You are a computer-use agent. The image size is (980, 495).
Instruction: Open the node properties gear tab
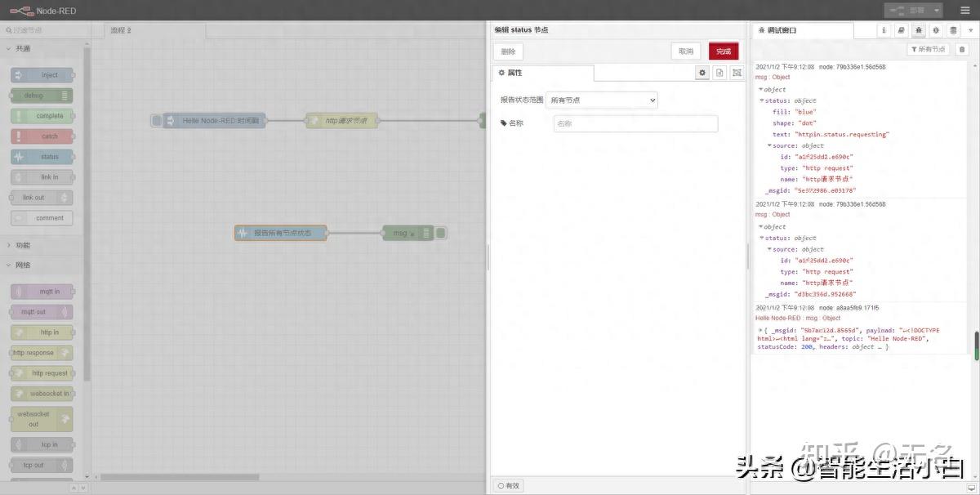pos(702,73)
